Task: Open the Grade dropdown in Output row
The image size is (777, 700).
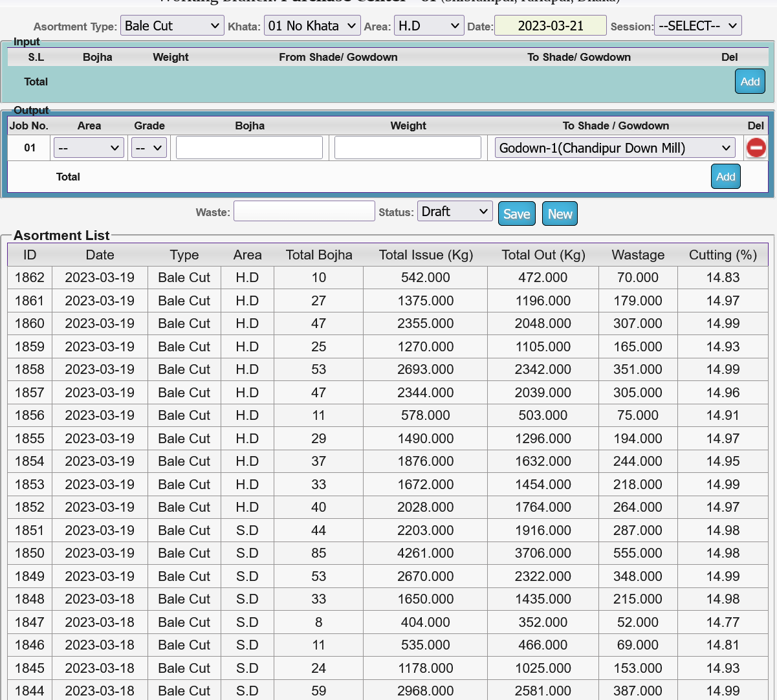Action: [149, 148]
